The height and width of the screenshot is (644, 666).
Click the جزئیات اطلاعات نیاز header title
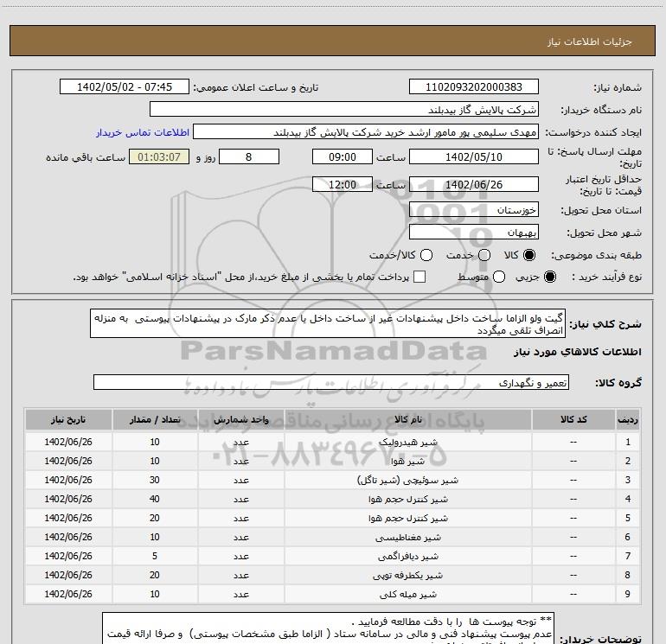[590, 41]
